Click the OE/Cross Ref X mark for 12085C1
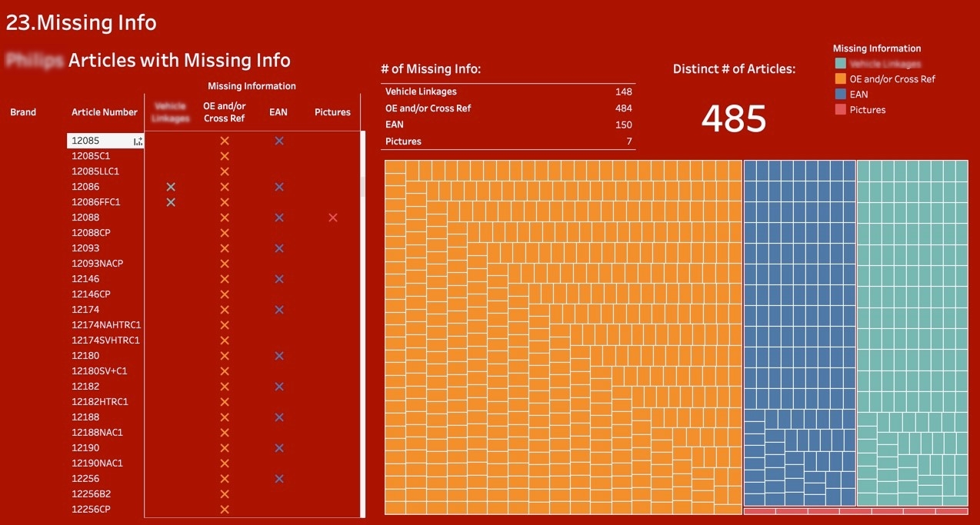 [225, 156]
